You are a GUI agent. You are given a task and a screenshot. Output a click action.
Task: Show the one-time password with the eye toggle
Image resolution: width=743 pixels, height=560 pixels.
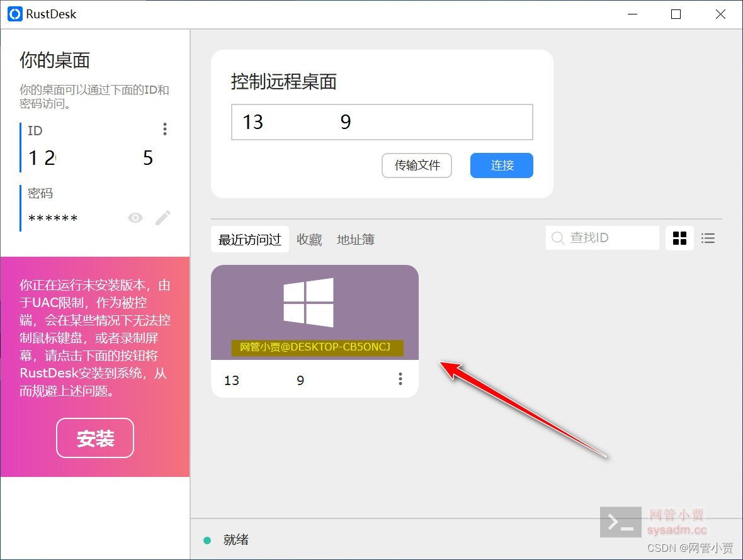point(135,217)
